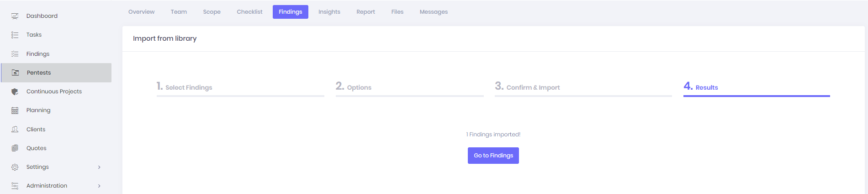The image size is (868, 194).
Task: Open the Report tab
Action: pyautogui.click(x=365, y=12)
